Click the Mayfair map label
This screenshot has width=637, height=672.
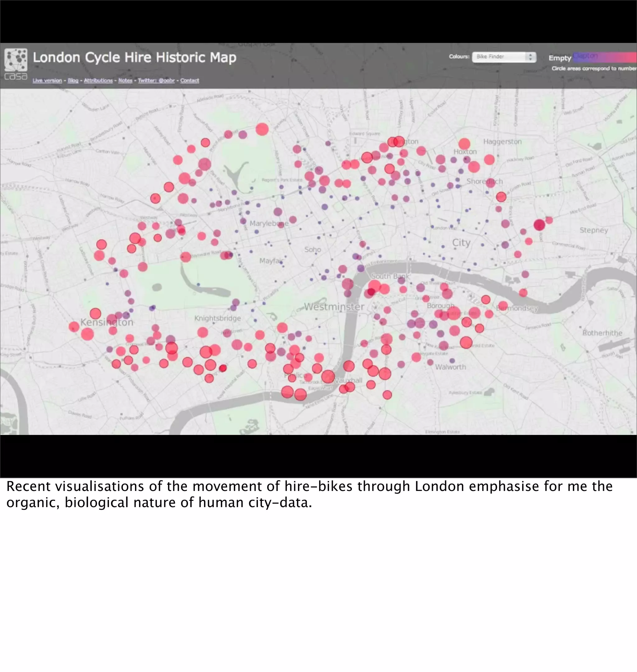click(x=271, y=261)
